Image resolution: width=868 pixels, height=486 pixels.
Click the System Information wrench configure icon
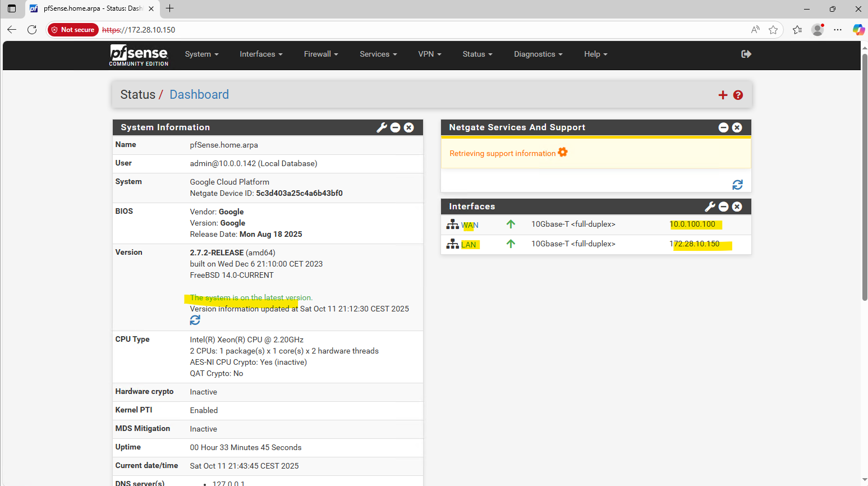[x=382, y=127]
